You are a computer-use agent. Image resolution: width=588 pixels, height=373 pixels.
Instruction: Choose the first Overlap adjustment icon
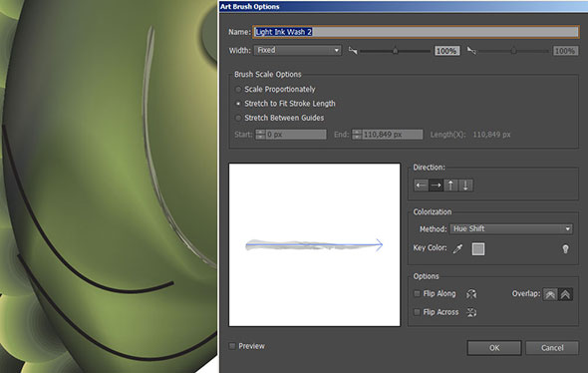click(550, 294)
